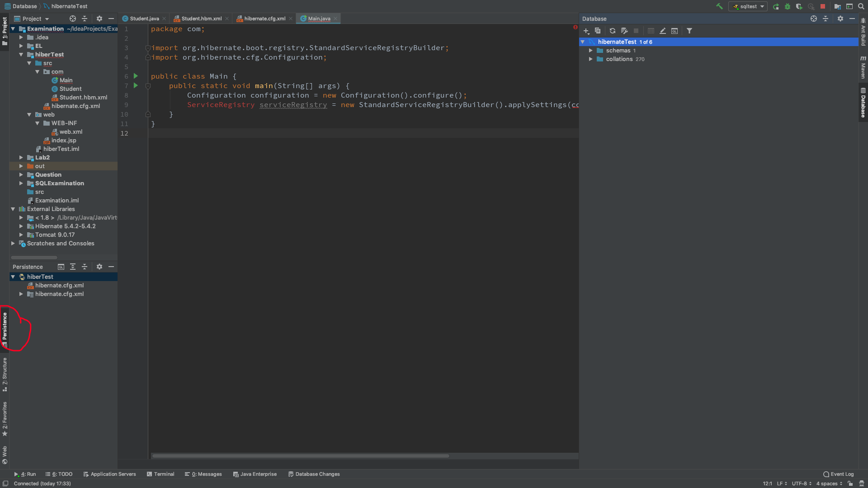Image resolution: width=868 pixels, height=488 pixels.
Task: Click the editor horizontal scrollbar
Action: pyautogui.click(x=301, y=455)
